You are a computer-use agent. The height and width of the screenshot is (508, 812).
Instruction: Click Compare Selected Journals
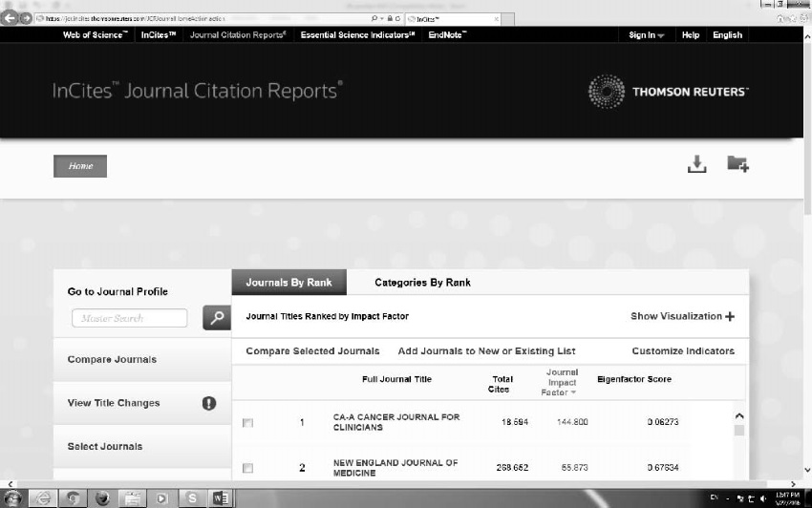coord(312,351)
